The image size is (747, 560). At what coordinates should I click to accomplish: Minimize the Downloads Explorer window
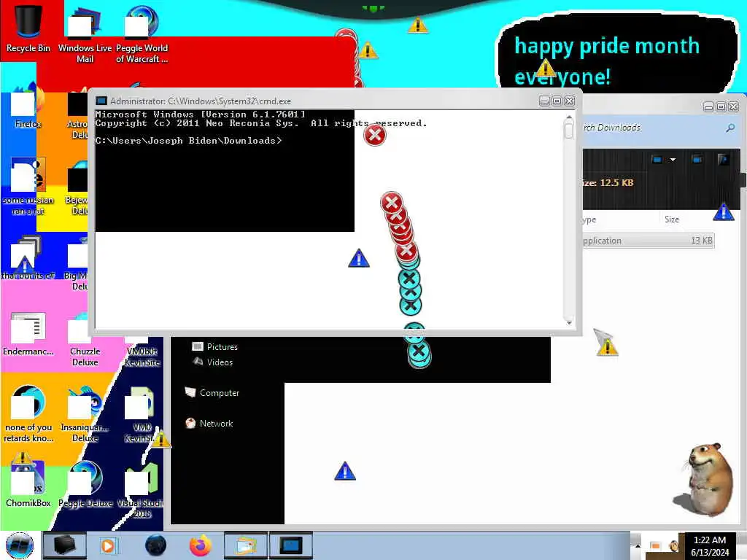[708, 107]
